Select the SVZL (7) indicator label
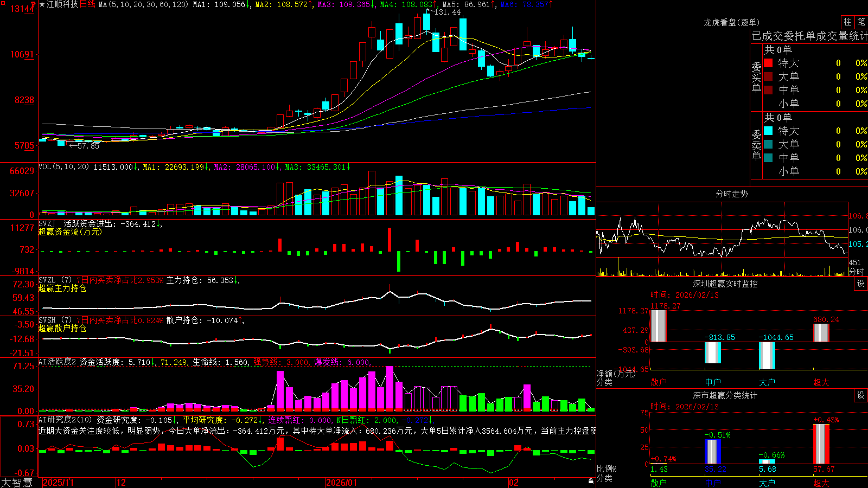This screenshot has height=488, width=868. click(x=55, y=280)
